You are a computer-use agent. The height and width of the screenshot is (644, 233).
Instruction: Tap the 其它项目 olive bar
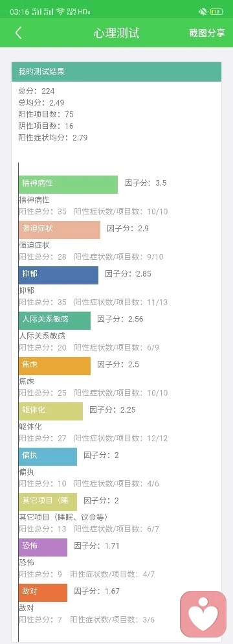48,502
